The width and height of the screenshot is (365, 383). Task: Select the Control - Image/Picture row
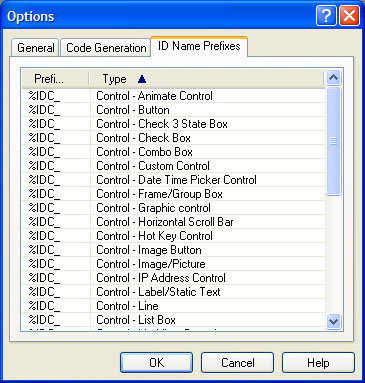pos(174,264)
